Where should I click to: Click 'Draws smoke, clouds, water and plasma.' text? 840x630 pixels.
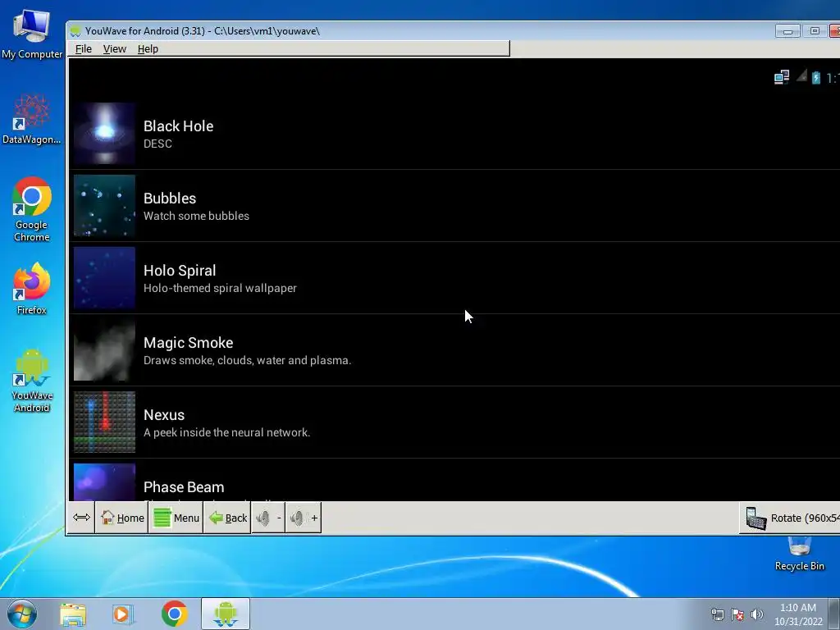[x=247, y=361]
